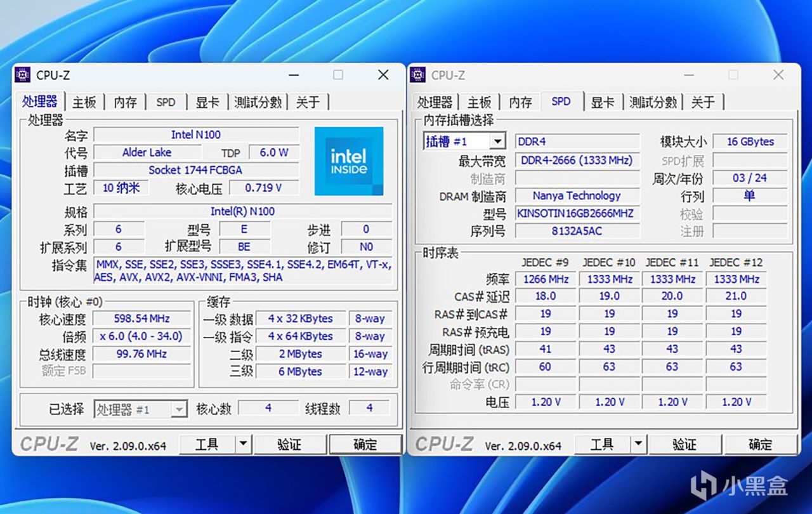Switch to 内存 tab in left window
Screen dimensions: 812x514
point(125,102)
